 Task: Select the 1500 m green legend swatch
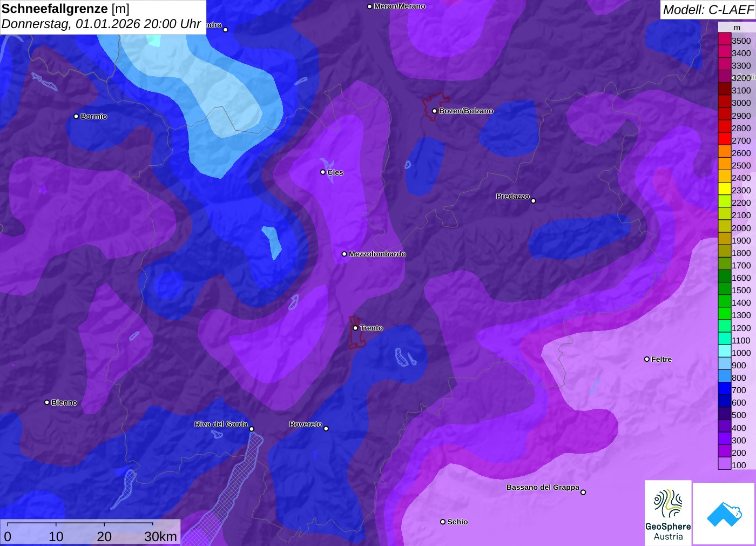point(725,289)
